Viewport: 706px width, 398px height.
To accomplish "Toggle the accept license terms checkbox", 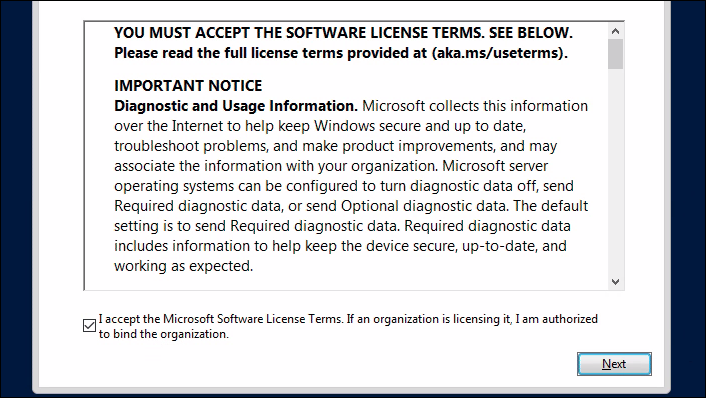I will click(x=90, y=326).
